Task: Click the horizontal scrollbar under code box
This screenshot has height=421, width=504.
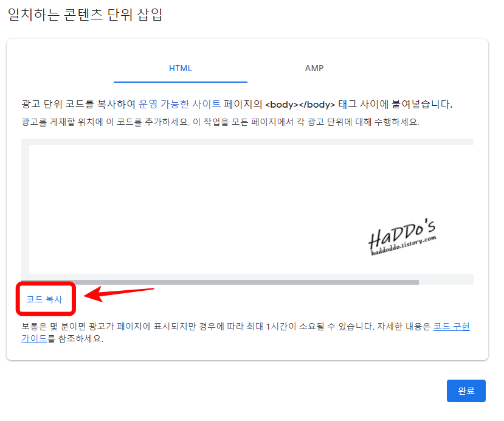Action: 220,282
